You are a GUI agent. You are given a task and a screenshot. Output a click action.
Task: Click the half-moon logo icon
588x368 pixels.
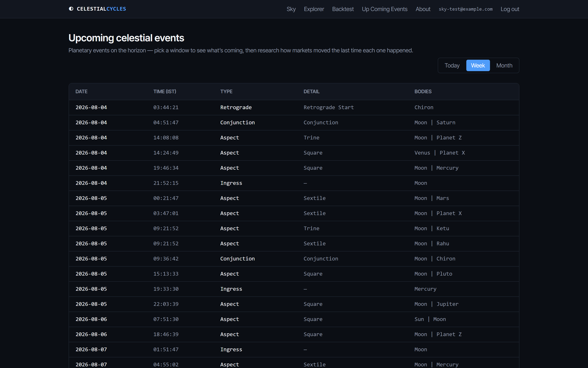pyautogui.click(x=71, y=9)
